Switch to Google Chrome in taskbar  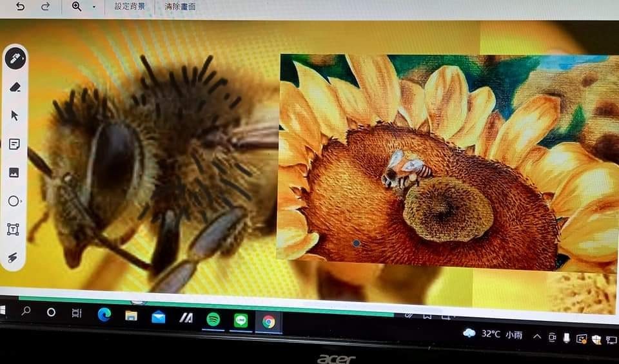[268, 322]
